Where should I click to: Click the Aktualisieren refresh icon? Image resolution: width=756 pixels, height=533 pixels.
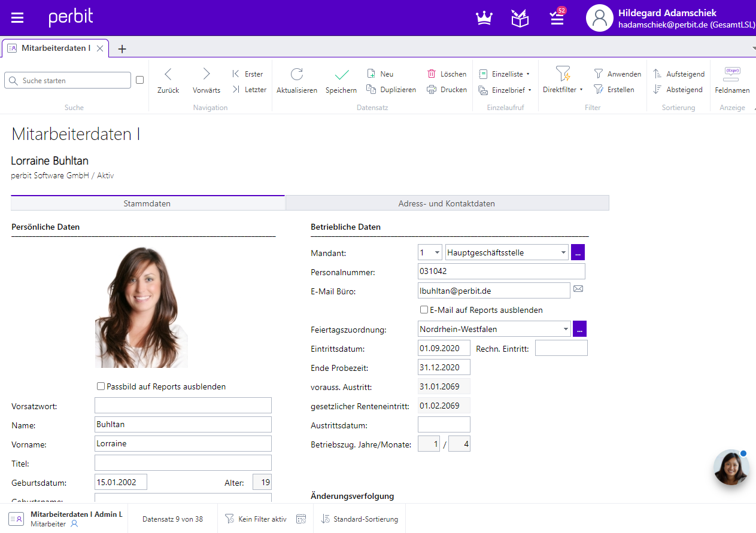(x=297, y=75)
